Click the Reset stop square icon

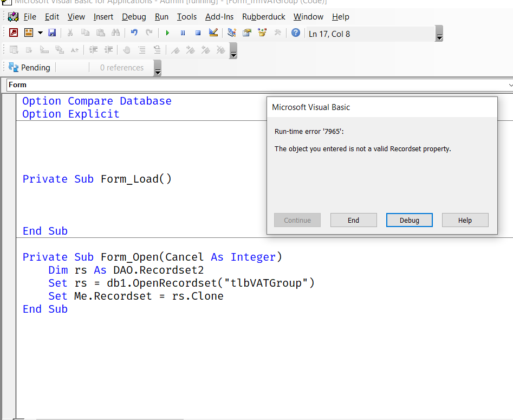(198, 33)
